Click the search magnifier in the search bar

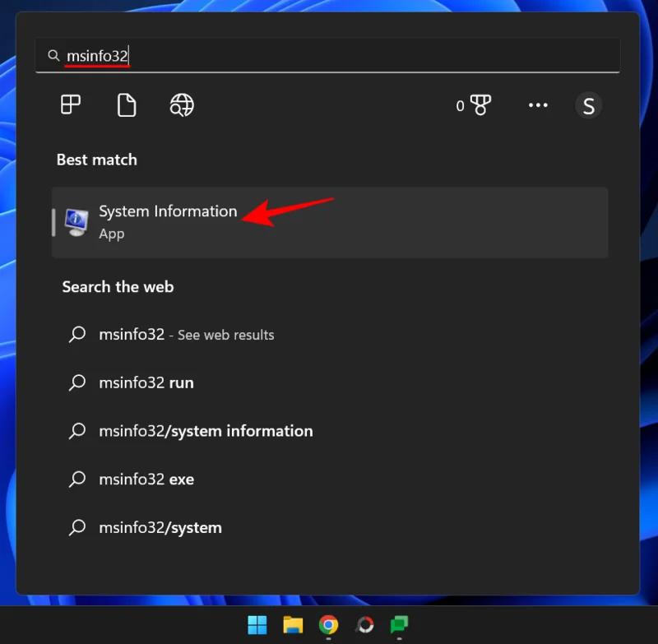pyautogui.click(x=53, y=55)
